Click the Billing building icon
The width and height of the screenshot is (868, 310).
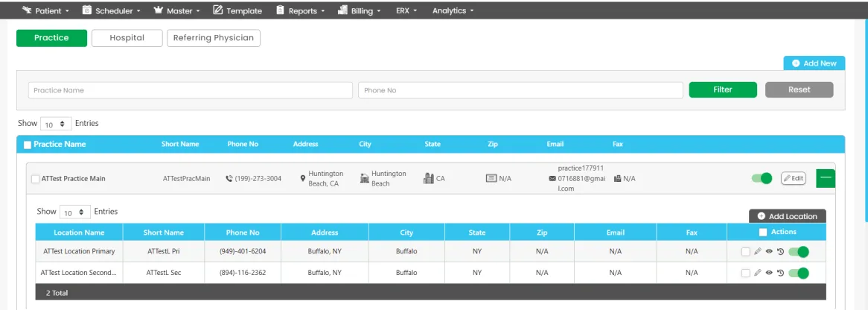click(x=342, y=10)
